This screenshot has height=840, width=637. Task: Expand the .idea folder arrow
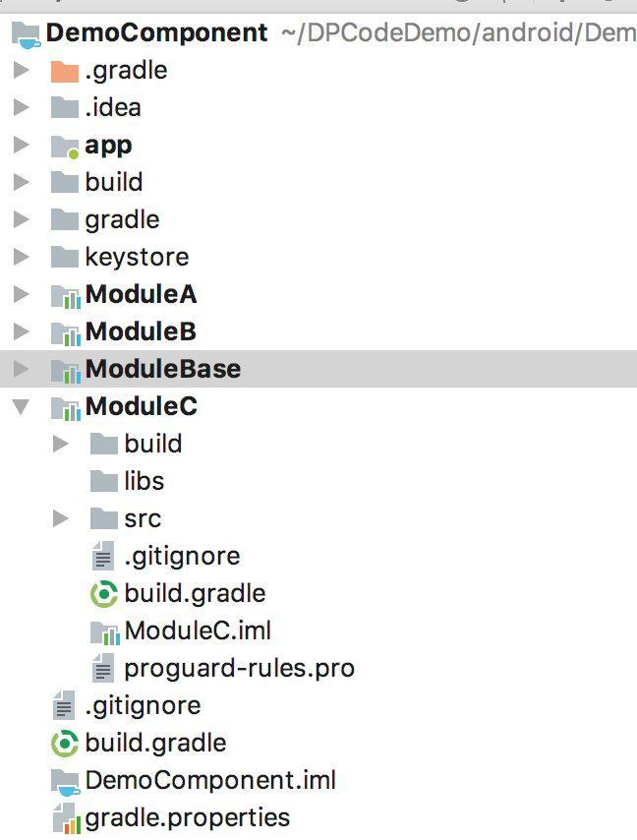tap(21, 108)
